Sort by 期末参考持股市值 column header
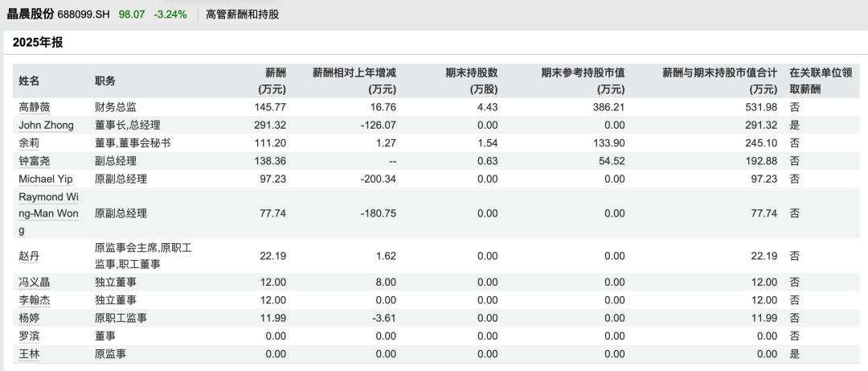The width and height of the screenshot is (868, 371). (583, 81)
